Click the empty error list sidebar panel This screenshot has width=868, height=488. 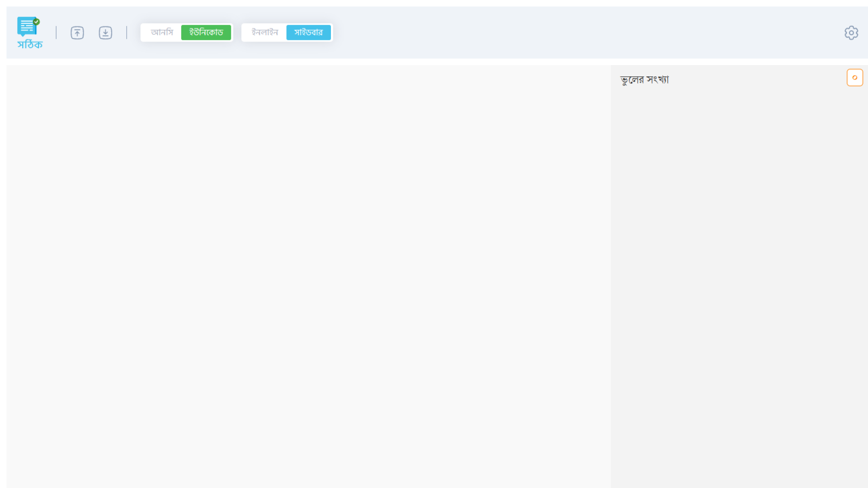[739, 271]
